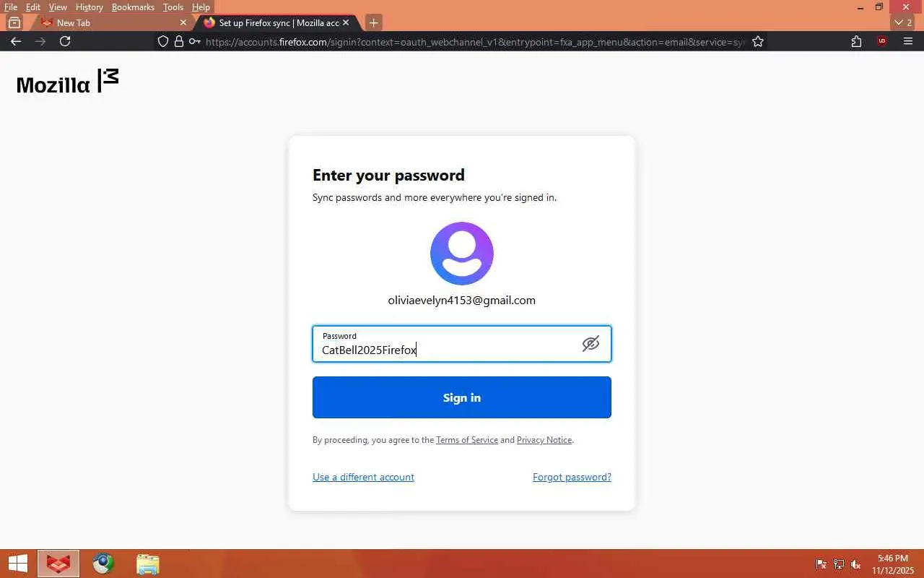Open the File Explorer taskbar icon

point(148,564)
